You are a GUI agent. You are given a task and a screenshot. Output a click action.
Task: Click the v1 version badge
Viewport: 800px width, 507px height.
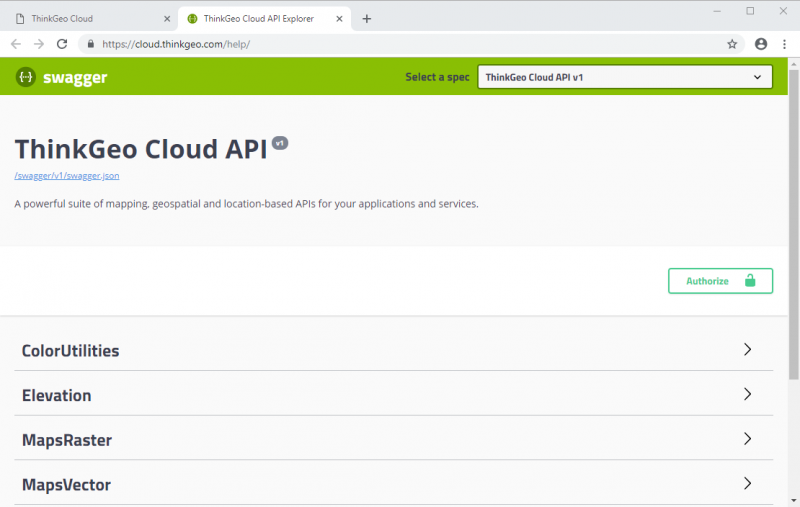tap(280, 143)
